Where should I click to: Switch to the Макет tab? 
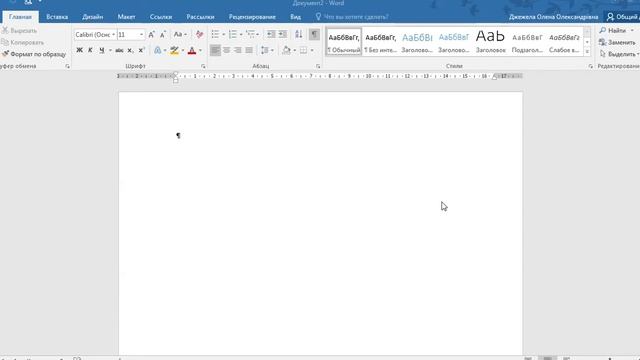127,17
